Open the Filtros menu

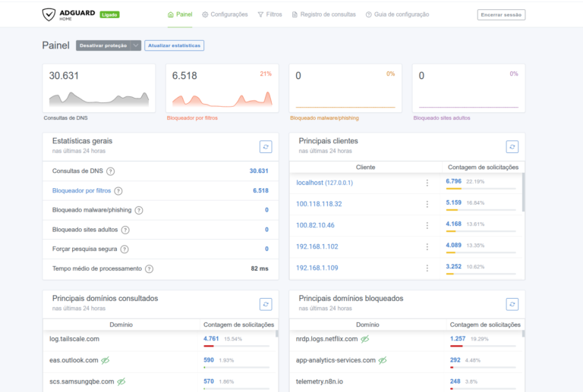[x=270, y=14]
